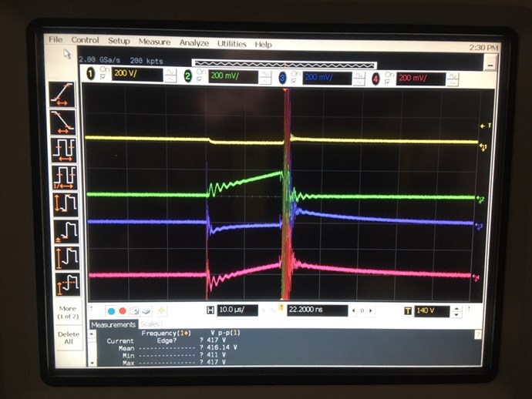Switch to the Measurements tab
Image resolution: width=532 pixels, height=399 pixels.
pyautogui.click(x=113, y=324)
